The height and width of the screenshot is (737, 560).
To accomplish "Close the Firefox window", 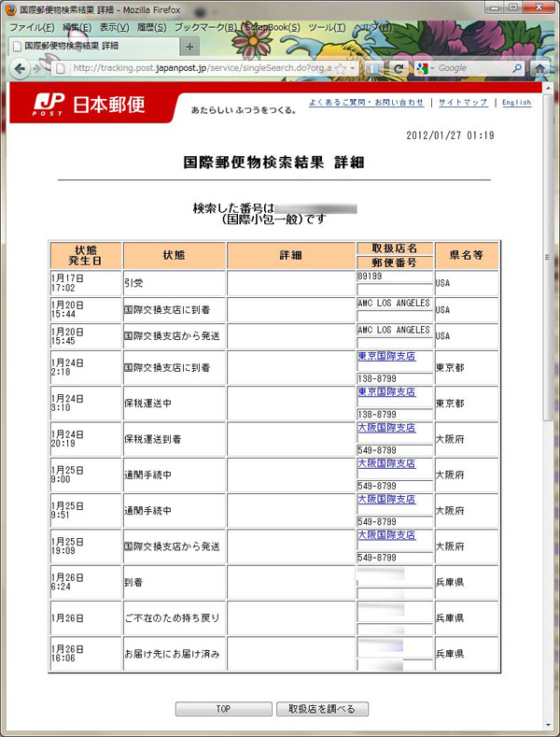I will coord(538,7).
